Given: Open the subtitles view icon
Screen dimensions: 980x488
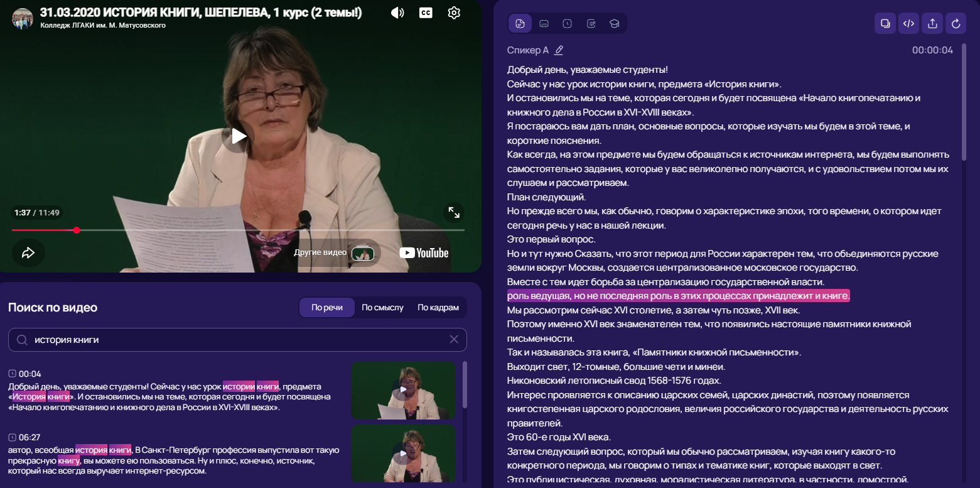Looking at the screenshot, I should (x=544, y=24).
